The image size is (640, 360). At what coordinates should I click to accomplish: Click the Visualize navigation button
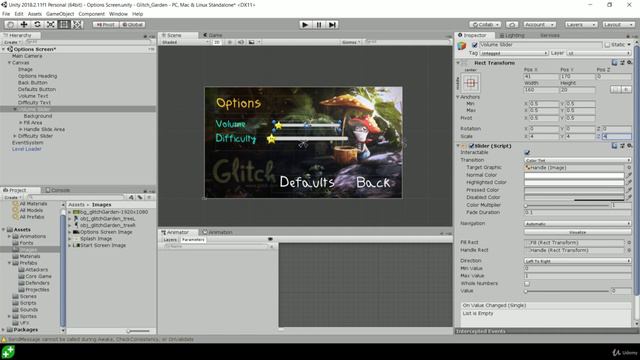(578, 232)
